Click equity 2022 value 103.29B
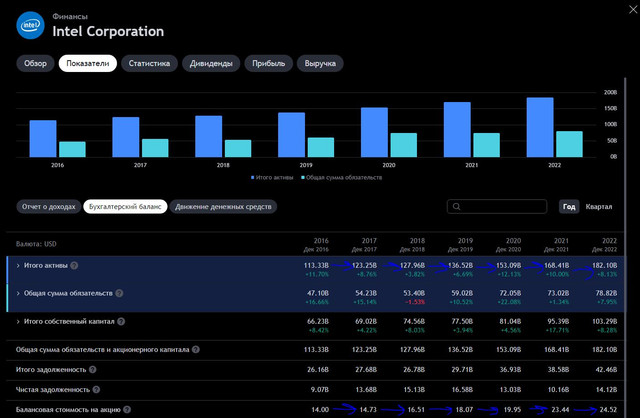 point(604,321)
